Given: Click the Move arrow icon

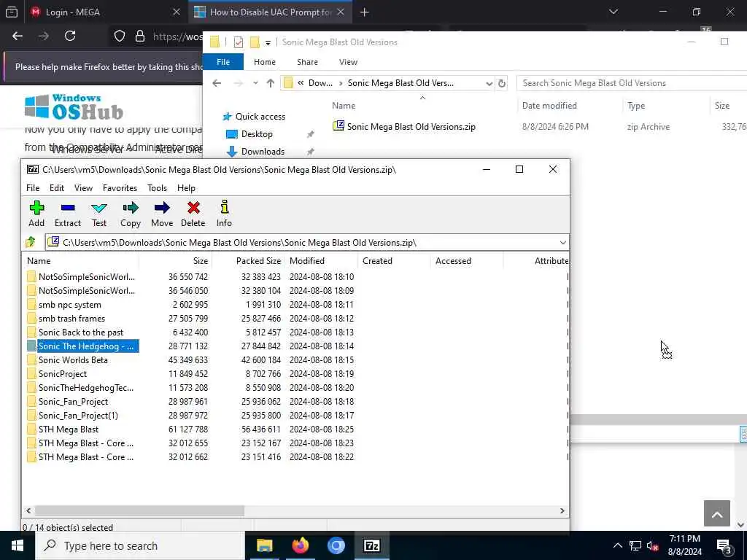Looking at the screenshot, I should 162,214.
